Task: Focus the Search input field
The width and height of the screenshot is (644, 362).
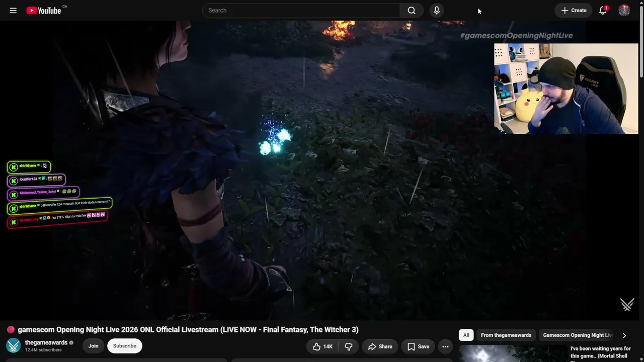Action: coord(301,11)
